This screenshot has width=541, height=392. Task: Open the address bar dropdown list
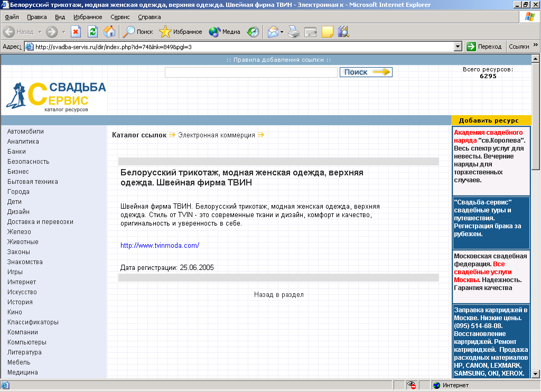tap(458, 46)
